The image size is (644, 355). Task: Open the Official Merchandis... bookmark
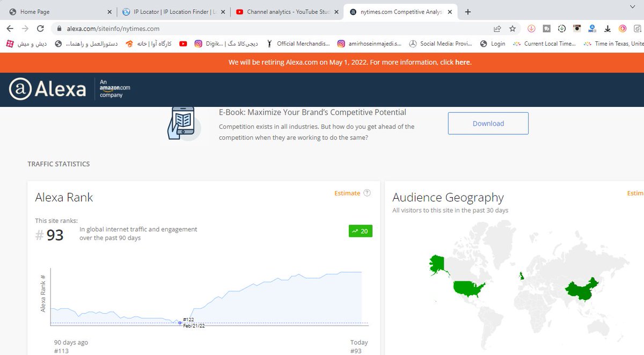coord(298,44)
